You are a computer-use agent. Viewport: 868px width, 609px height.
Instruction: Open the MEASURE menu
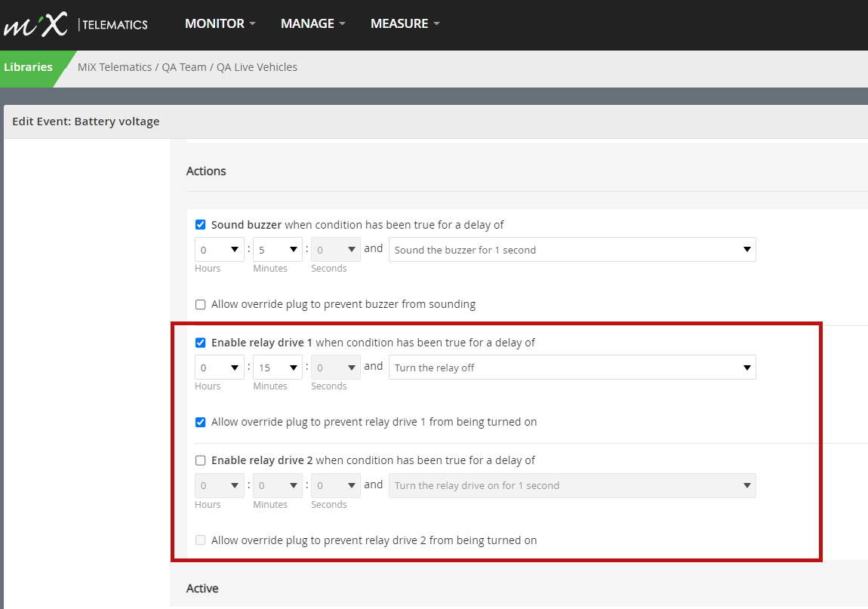pyautogui.click(x=405, y=24)
